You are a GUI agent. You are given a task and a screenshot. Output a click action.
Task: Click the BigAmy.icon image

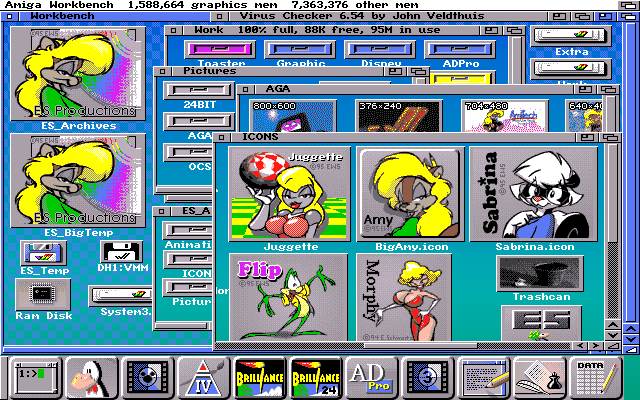pyautogui.click(x=410, y=192)
